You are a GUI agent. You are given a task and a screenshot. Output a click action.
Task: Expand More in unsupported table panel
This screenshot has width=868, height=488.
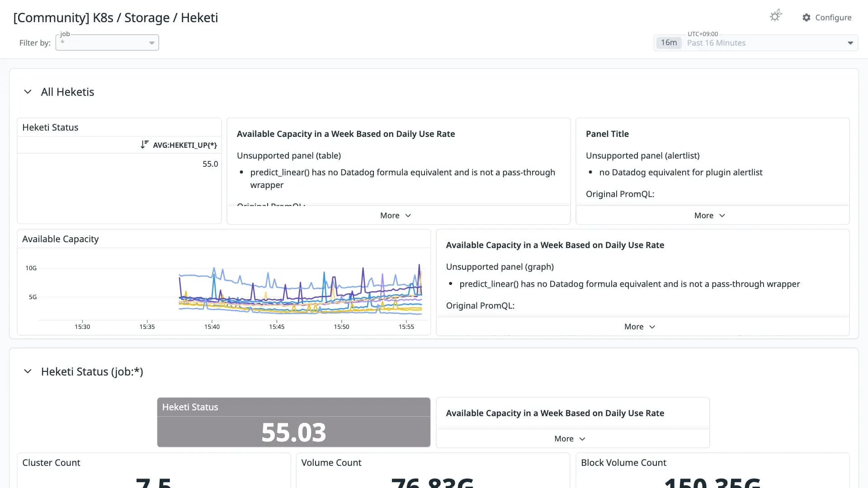396,216
